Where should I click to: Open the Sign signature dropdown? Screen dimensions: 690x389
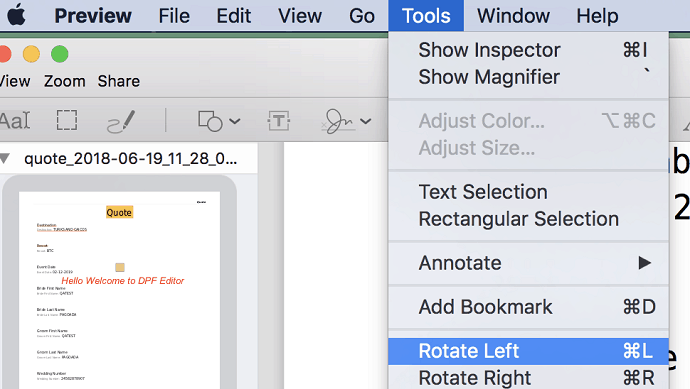346,121
